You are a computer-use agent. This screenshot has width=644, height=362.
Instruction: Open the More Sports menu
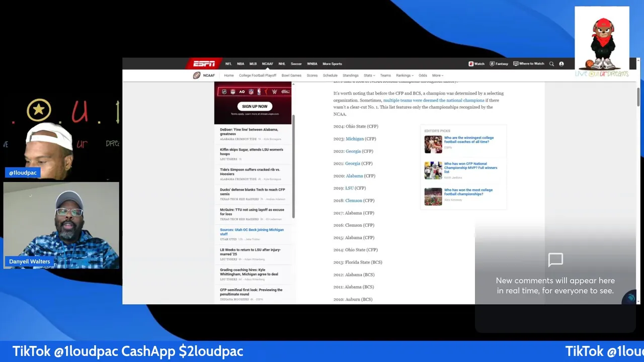(332, 64)
